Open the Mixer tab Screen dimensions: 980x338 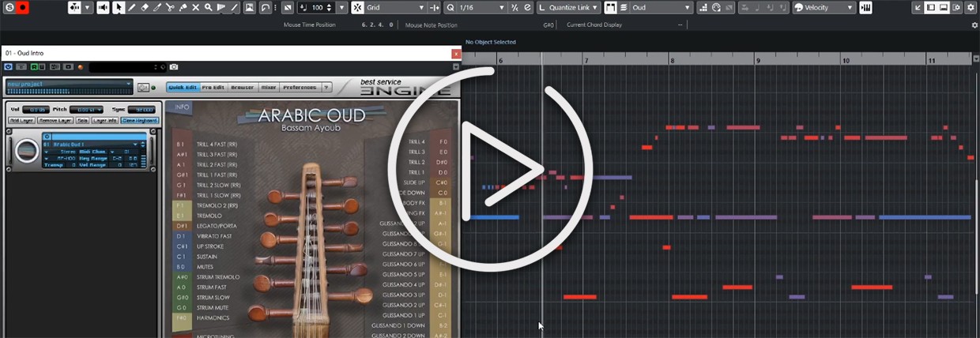coord(269,87)
